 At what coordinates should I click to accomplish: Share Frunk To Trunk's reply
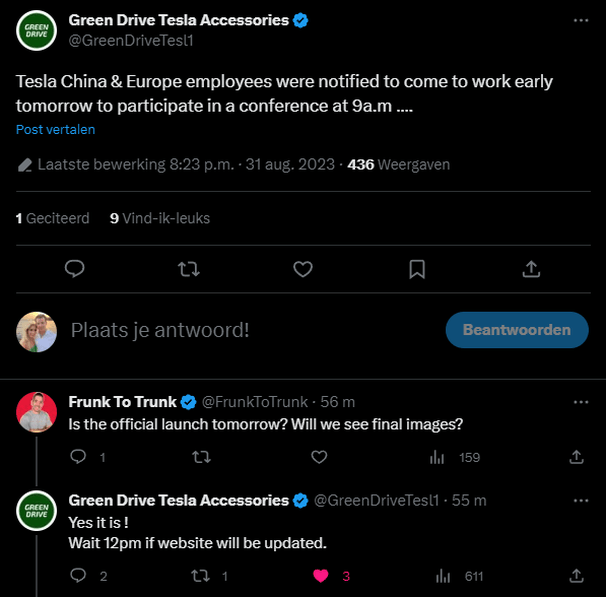coord(576,457)
